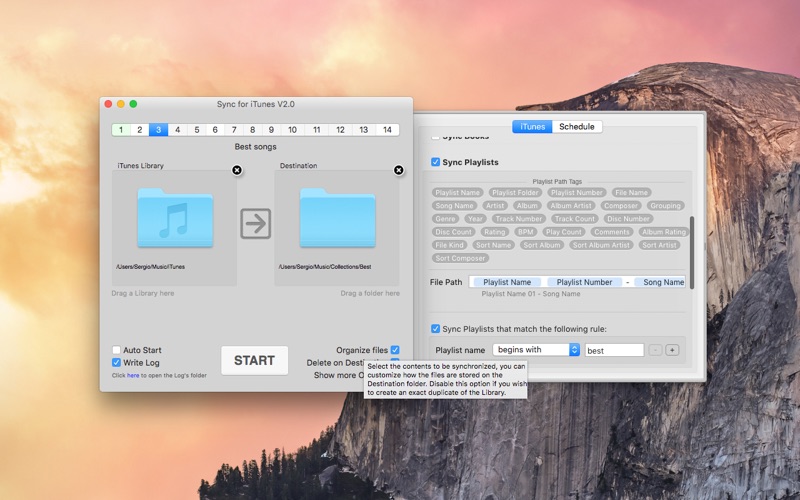The width and height of the screenshot is (800, 500).
Task: Click the 'Album Artist' path tag
Action: [x=571, y=206]
